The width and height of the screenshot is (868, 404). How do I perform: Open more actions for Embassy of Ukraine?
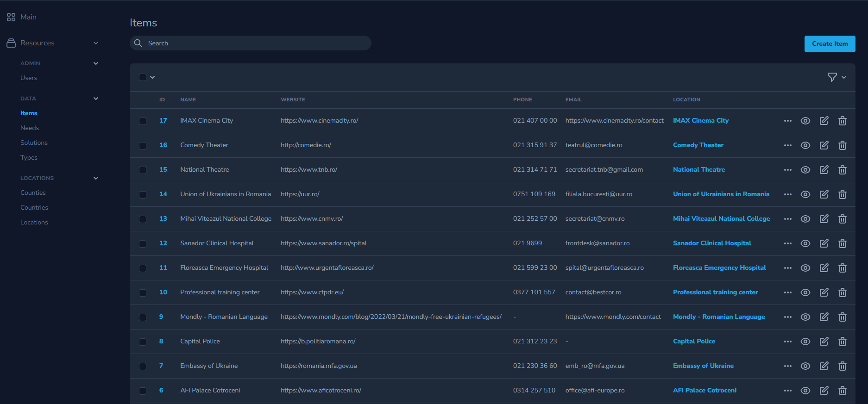pos(788,366)
